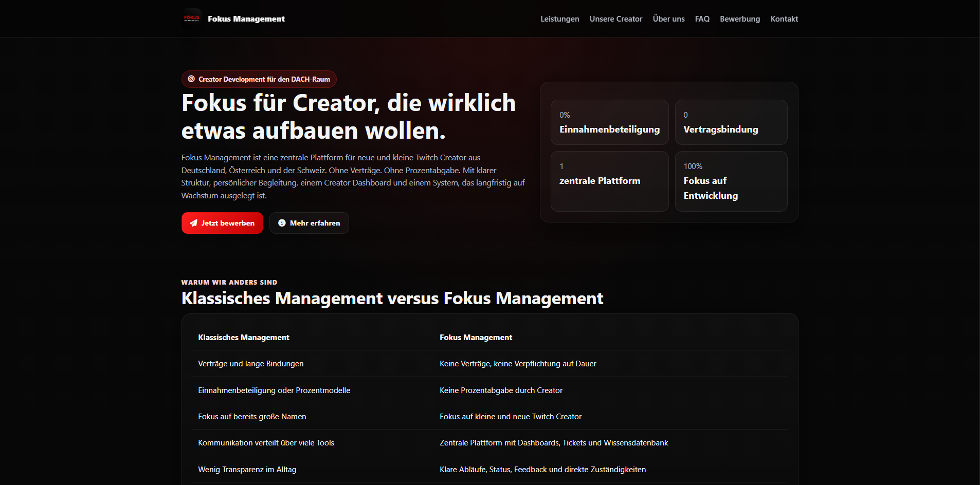The width and height of the screenshot is (980, 485).
Task: Click cell Zentrale Plattform mit Dashboards, Tickets
Action: [554, 443]
